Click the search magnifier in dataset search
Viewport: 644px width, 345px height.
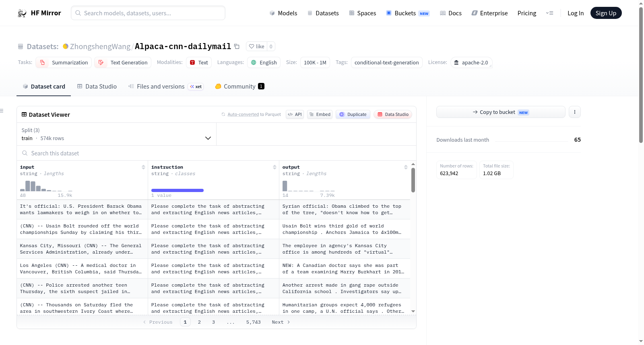25,153
